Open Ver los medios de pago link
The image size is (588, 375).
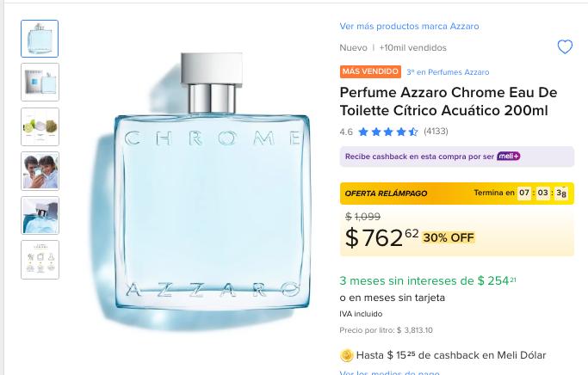click(x=389, y=372)
